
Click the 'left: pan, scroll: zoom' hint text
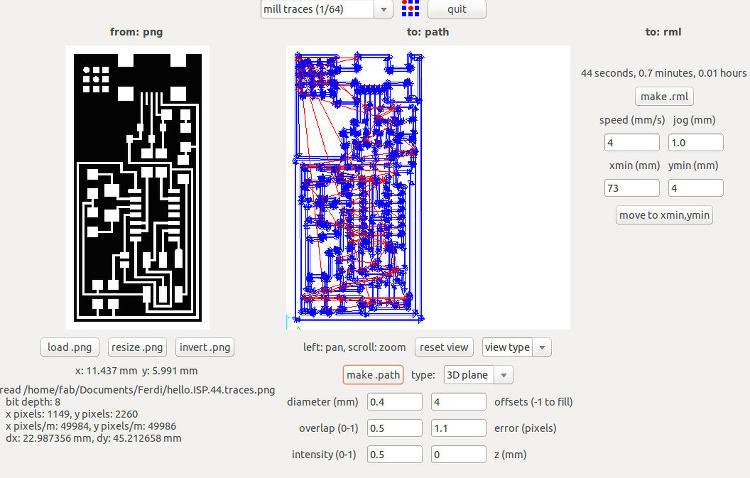(354, 347)
